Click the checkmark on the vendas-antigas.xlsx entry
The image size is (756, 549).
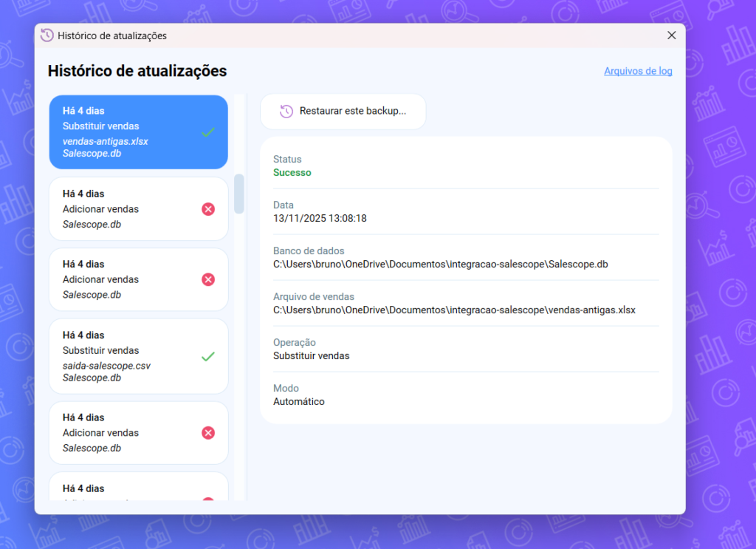[x=208, y=132]
